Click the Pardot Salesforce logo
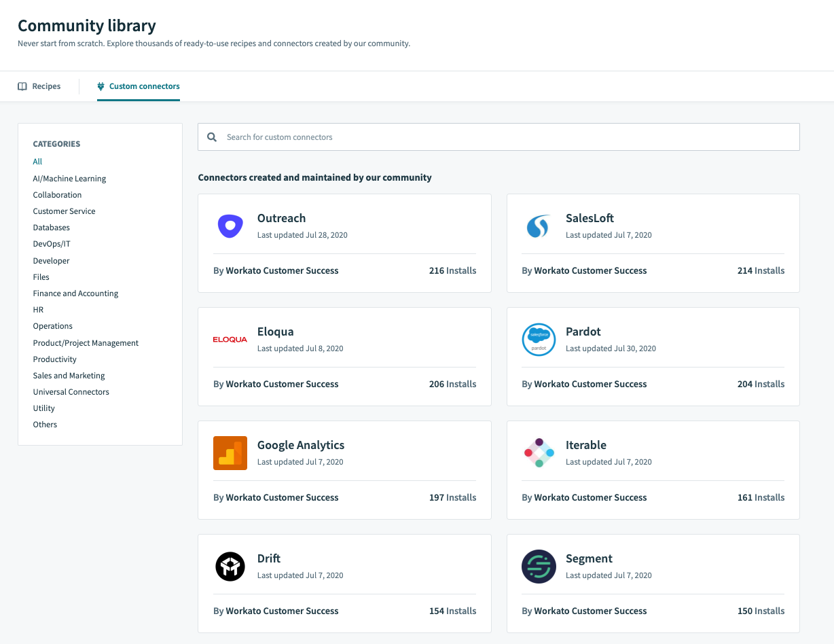This screenshot has width=834, height=644. [539, 340]
